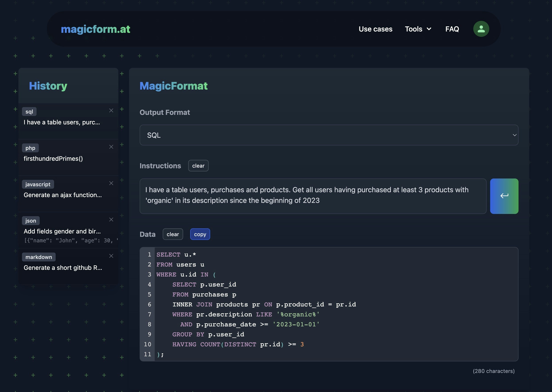Remove the markdown history item

pos(111,256)
